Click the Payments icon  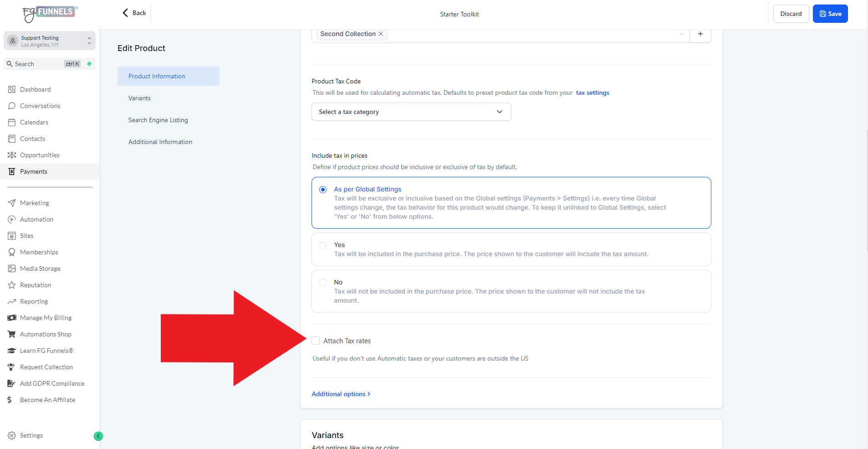12,171
